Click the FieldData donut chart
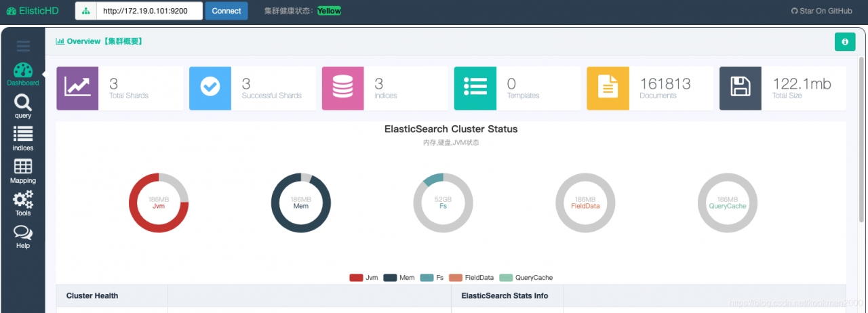This screenshot has height=313, width=868. tap(586, 203)
